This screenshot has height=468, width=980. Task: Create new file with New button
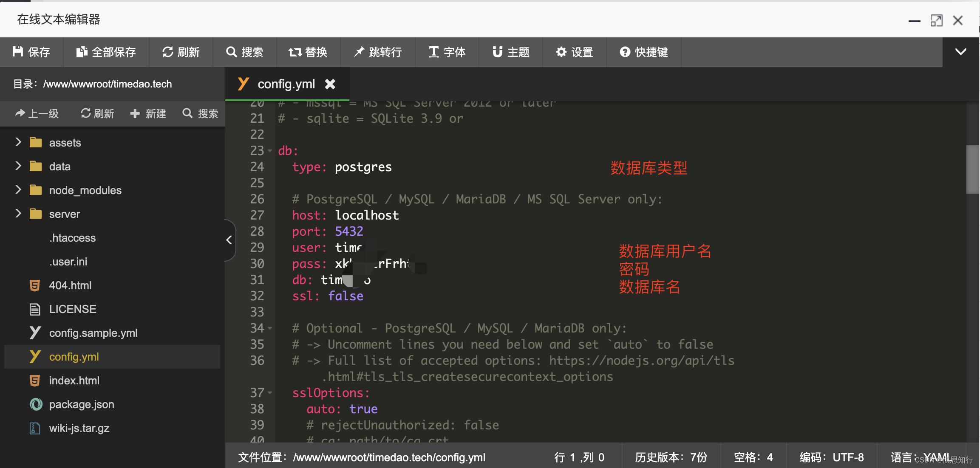(x=148, y=113)
